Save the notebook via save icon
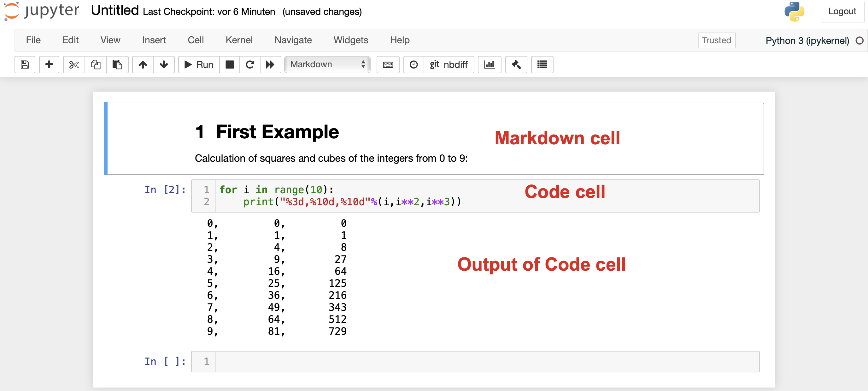 tap(24, 64)
